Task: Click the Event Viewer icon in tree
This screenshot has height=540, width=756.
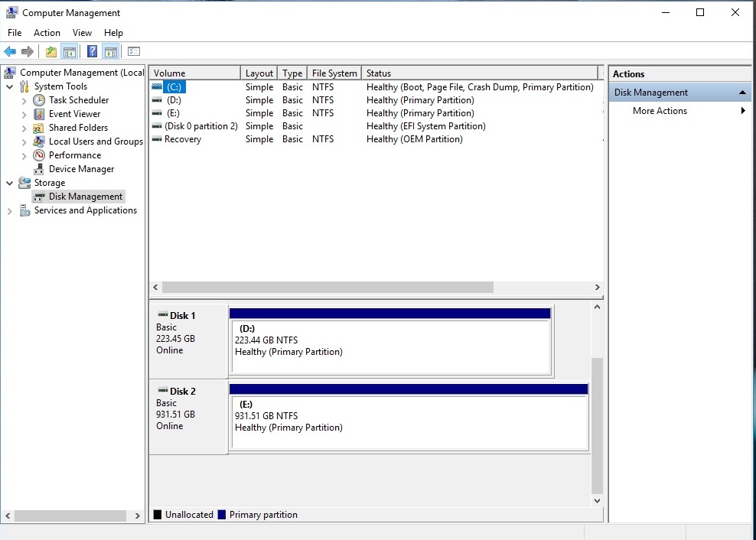Action: tap(38, 114)
